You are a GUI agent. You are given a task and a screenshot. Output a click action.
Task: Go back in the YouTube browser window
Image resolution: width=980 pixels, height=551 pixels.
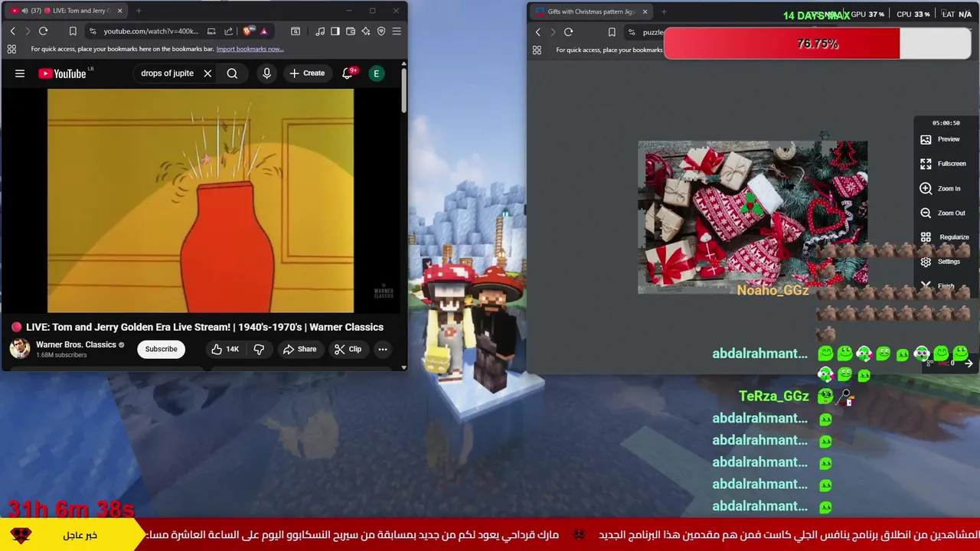(12, 31)
